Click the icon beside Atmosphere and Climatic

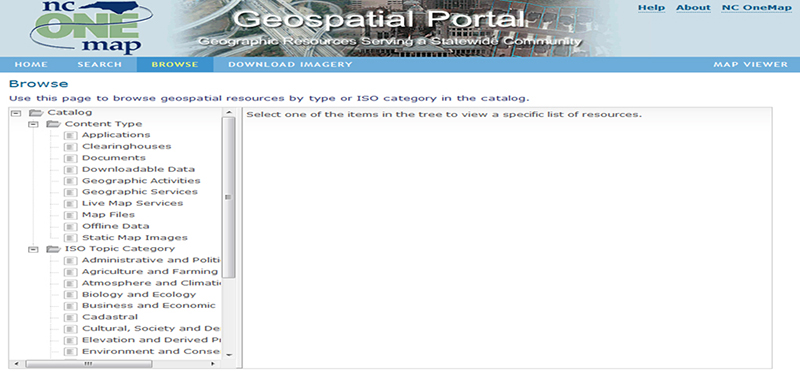[71, 283]
